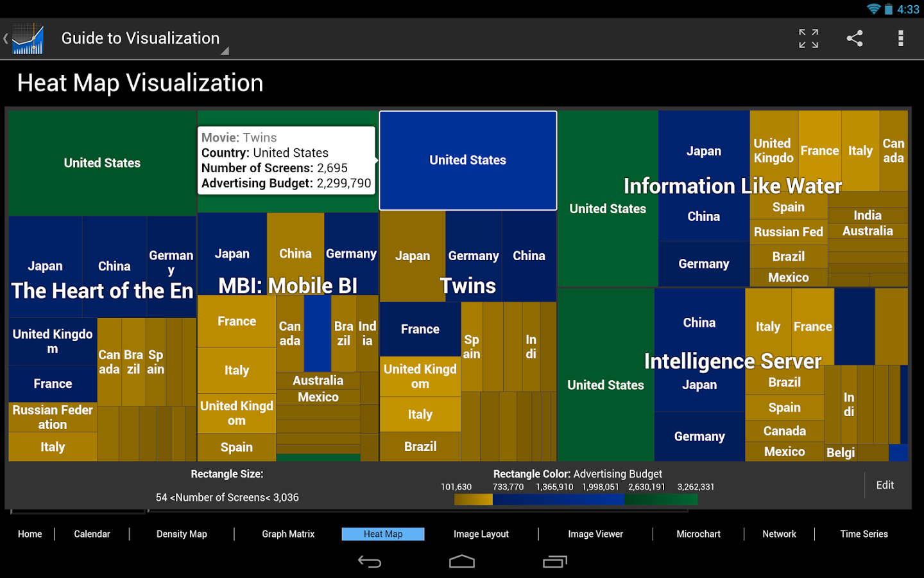Check the Wi-Fi status icon

pyautogui.click(x=873, y=9)
